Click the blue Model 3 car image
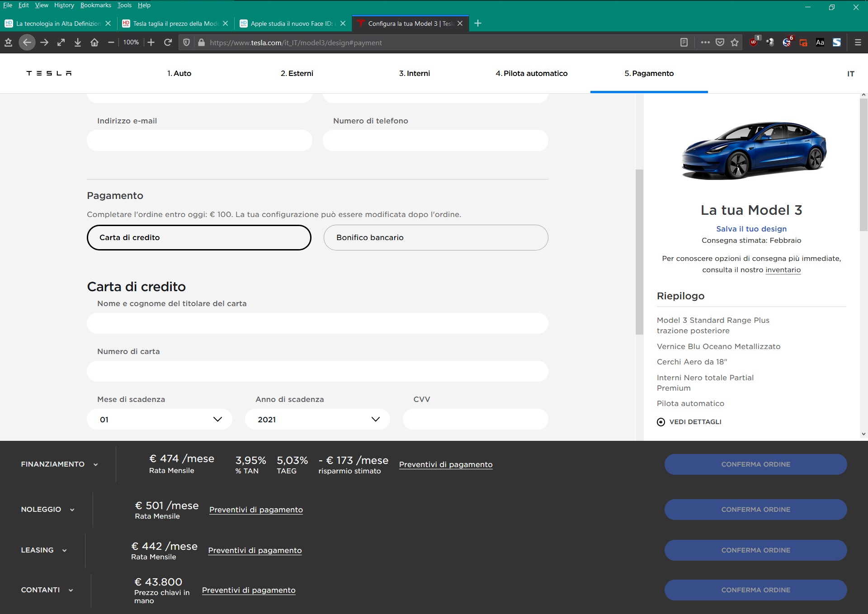The image size is (868, 614). 754,150
